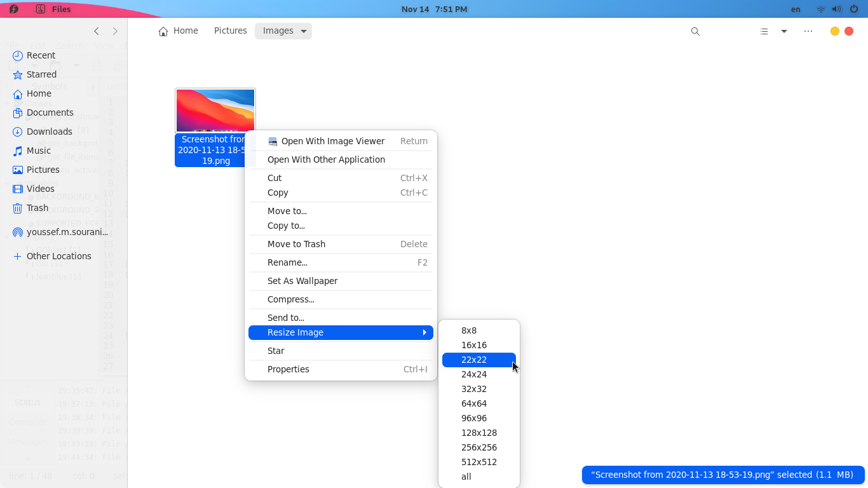Choose Compress… in context menu
Viewport: 868px width, 488px height.
coord(341,299)
